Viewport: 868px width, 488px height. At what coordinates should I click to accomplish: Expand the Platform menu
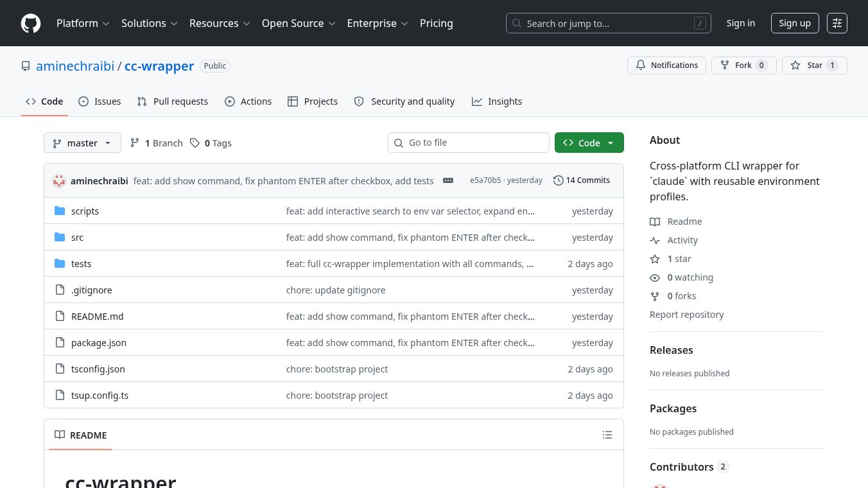83,23
